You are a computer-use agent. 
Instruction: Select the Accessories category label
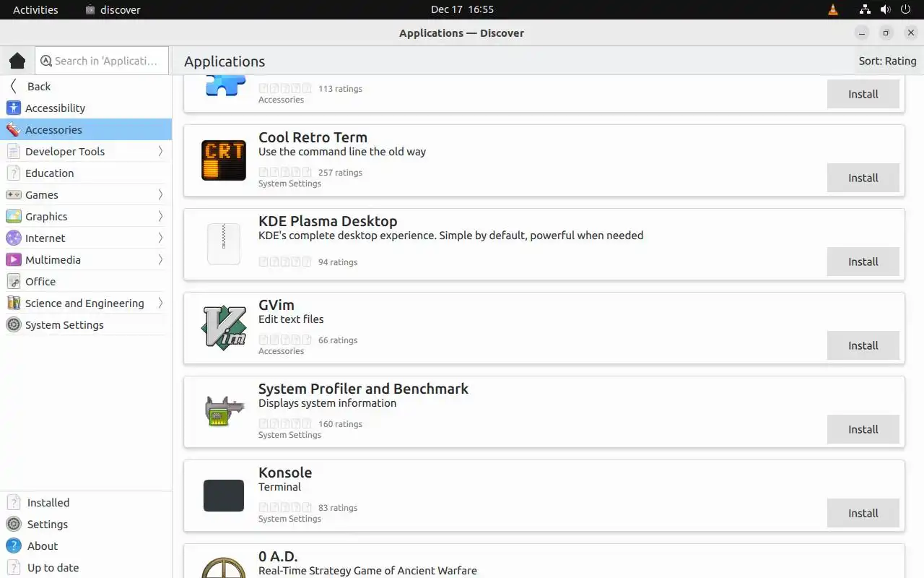pos(53,130)
